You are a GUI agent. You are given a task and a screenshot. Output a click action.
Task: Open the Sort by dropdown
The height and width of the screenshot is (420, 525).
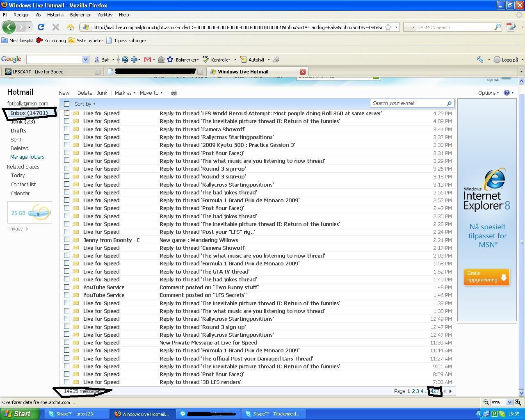[x=84, y=104]
